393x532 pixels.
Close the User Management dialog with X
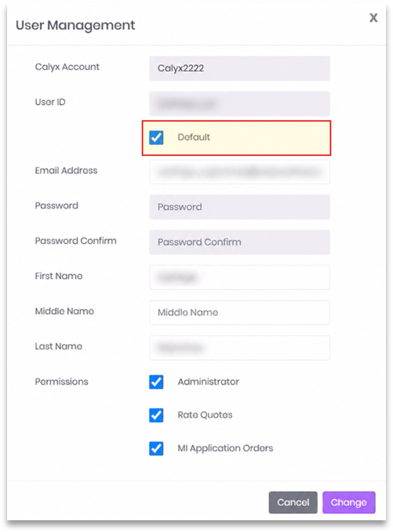tap(373, 18)
